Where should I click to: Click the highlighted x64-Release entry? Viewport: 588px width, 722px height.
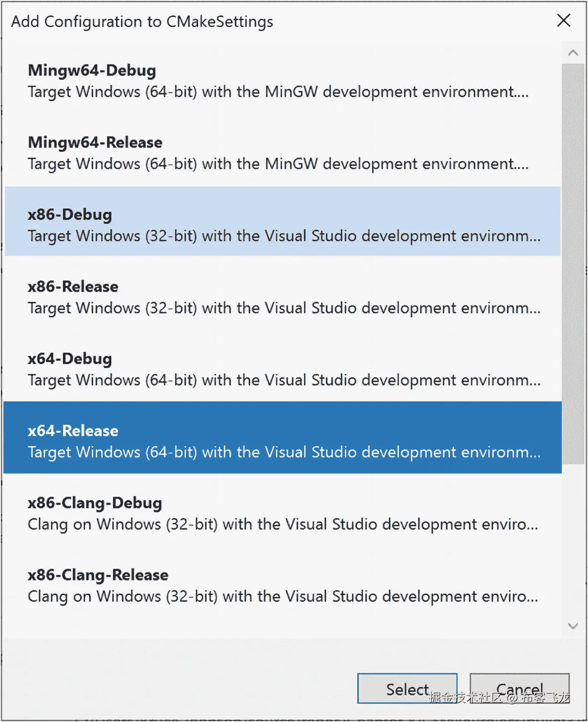pyautogui.click(x=283, y=438)
